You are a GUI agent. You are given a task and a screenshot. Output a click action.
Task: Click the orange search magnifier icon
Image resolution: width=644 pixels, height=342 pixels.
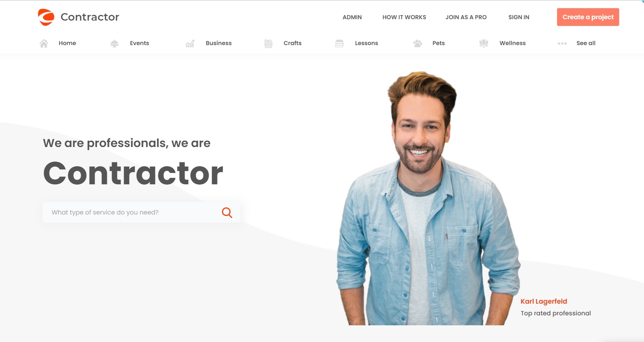tap(227, 212)
